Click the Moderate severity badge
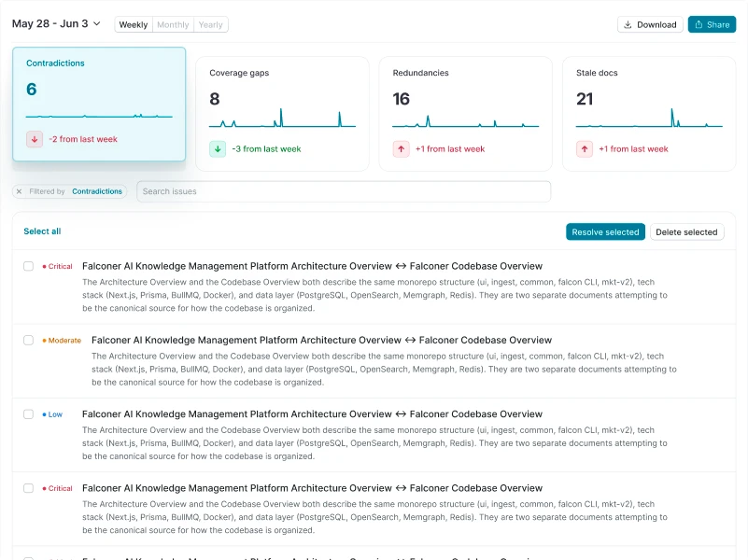Image resolution: width=748 pixels, height=560 pixels. pyautogui.click(x=62, y=341)
